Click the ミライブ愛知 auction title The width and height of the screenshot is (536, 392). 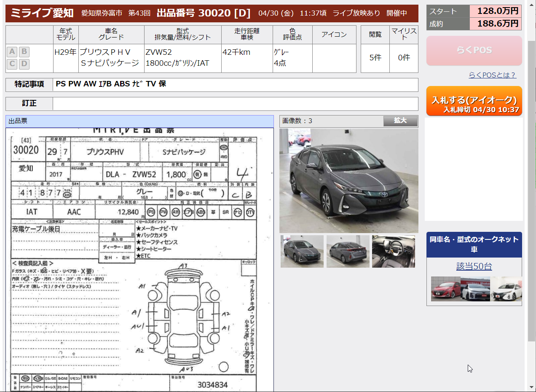pyautogui.click(x=42, y=13)
